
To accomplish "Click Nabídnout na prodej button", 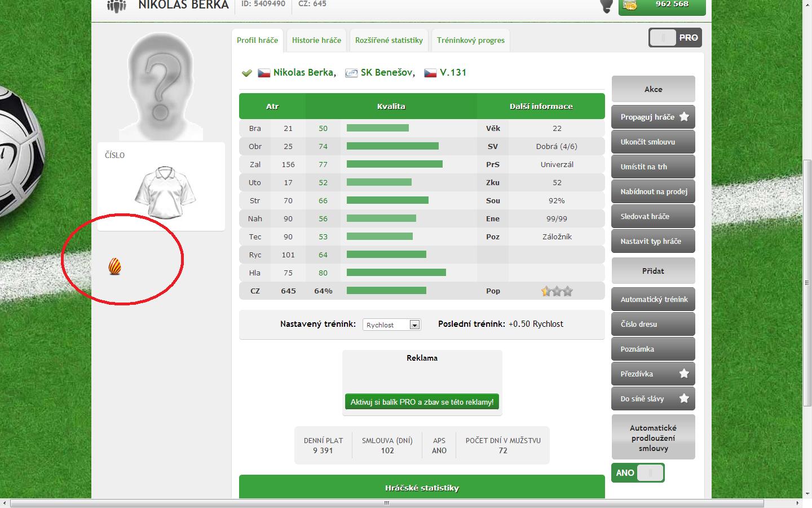I will click(653, 191).
